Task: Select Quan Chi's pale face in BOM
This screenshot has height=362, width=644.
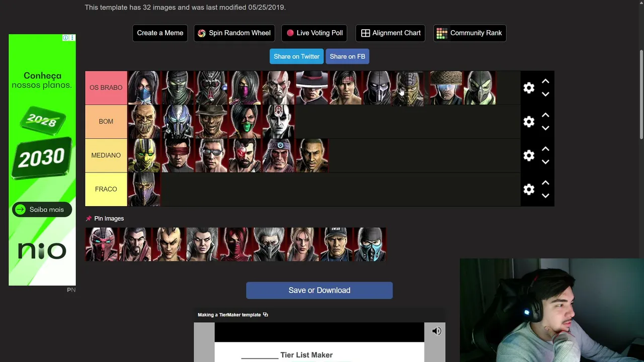Action: pyautogui.click(x=279, y=122)
